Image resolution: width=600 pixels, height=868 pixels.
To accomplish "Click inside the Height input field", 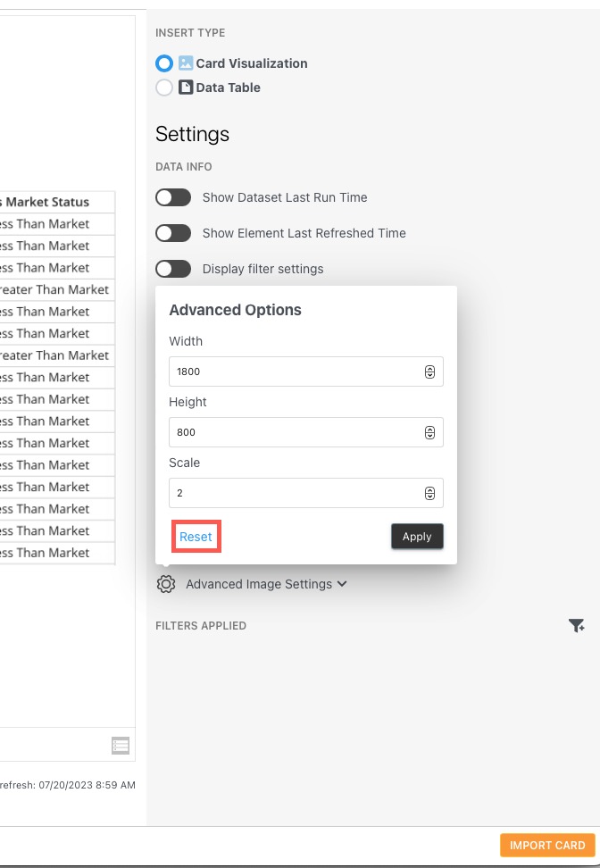I will coord(295,432).
